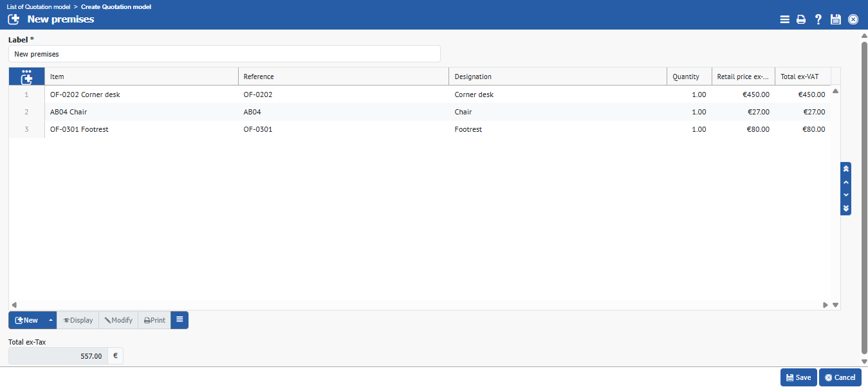Move the row up one position
Screen dimensions: 868x387
[x=846, y=182]
